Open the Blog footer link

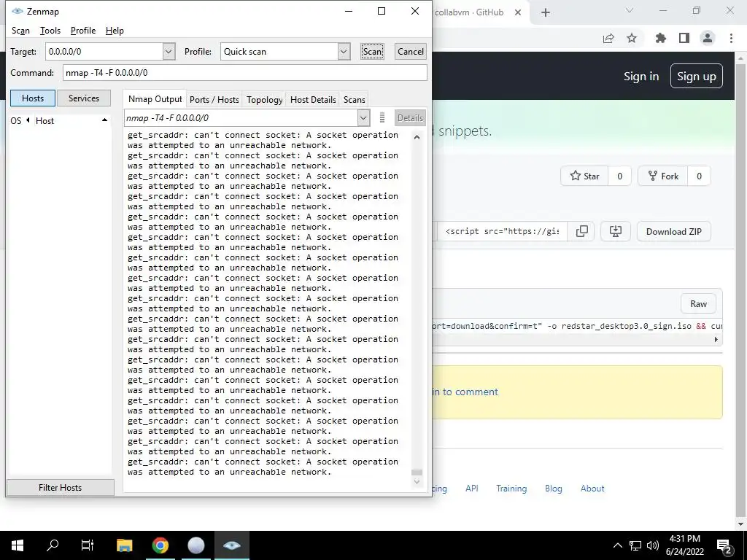coord(554,488)
